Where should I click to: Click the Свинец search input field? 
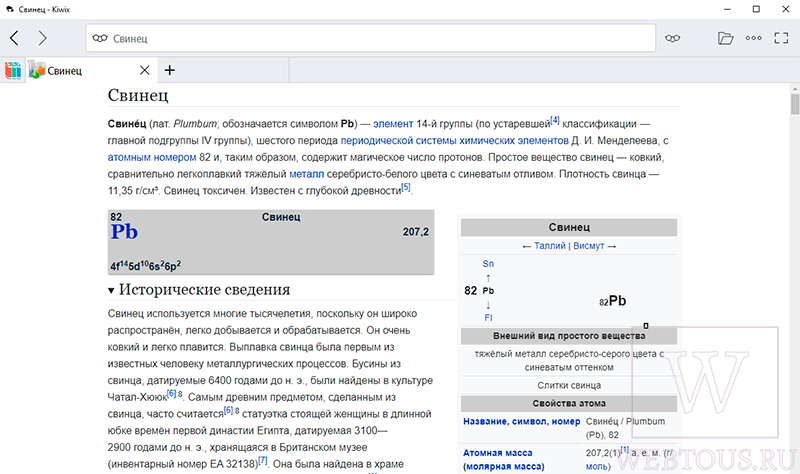(x=370, y=38)
